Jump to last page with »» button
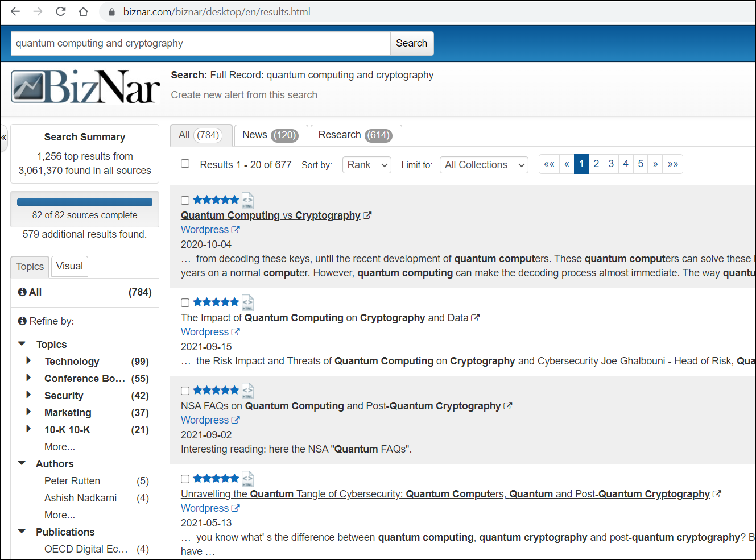The height and width of the screenshot is (560, 756). [x=673, y=164]
